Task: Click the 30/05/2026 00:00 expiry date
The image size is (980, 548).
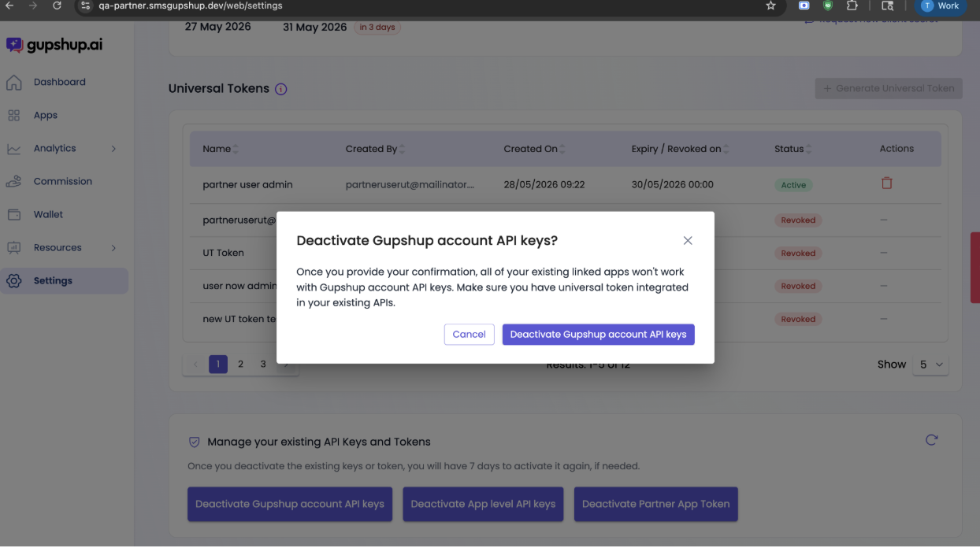Action: 673,184
